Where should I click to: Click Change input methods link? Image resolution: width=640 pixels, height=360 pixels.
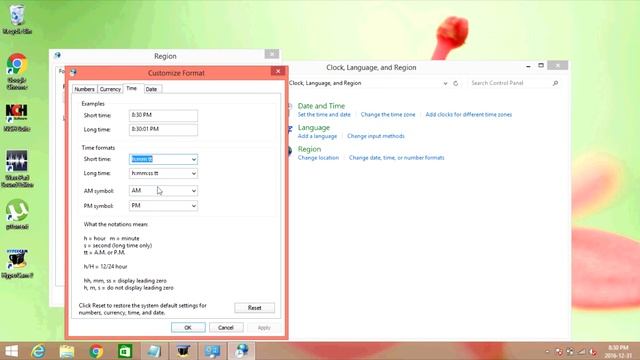[x=376, y=136]
